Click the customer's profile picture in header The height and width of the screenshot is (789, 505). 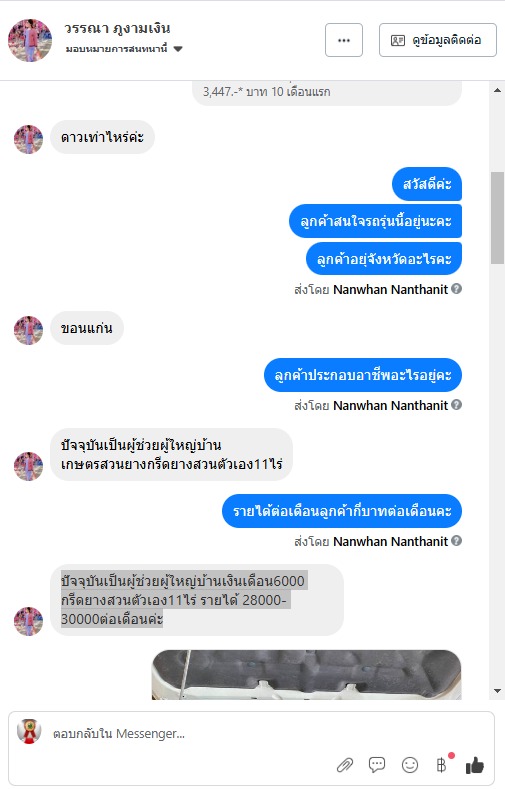tap(30, 40)
